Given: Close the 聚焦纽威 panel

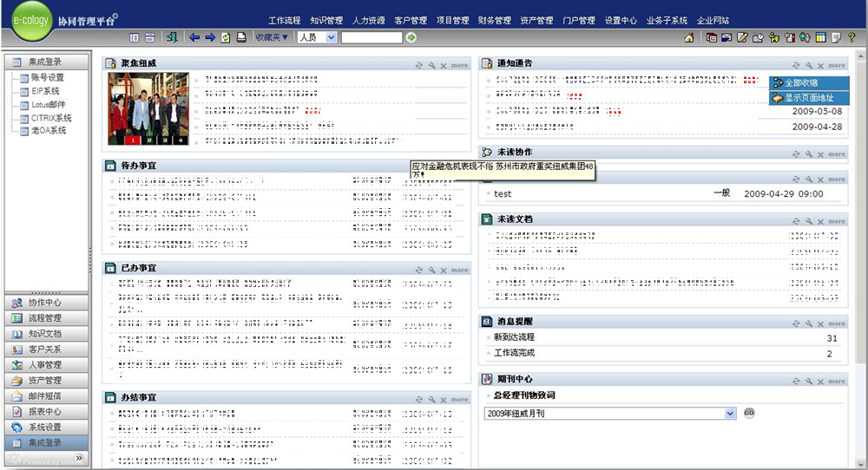Looking at the screenshot, I should click(x=444, y=65).
